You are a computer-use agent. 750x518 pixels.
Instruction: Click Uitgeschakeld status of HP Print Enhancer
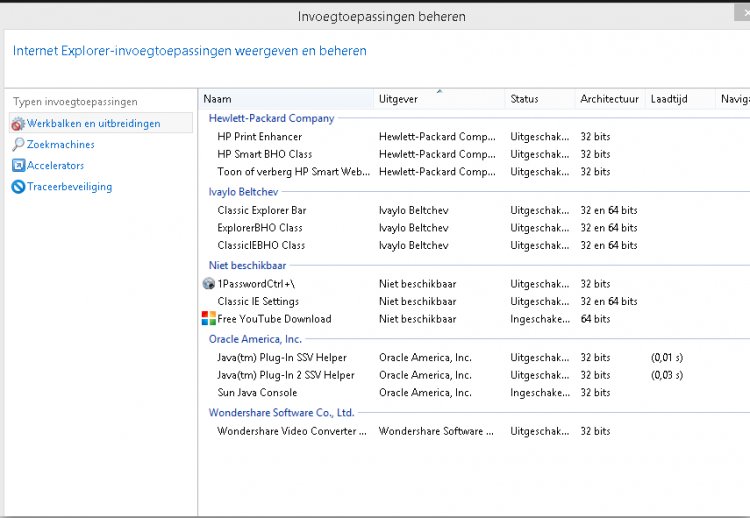[540, 137]
